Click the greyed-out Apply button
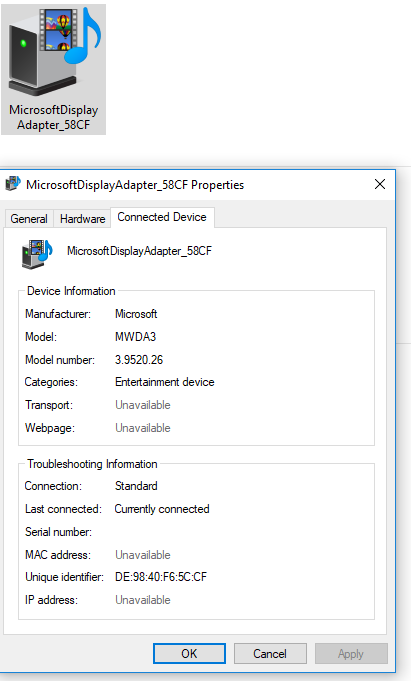 (x=351, y=654)
